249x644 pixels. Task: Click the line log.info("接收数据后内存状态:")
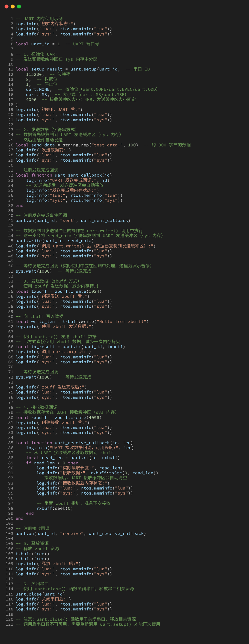73,483
